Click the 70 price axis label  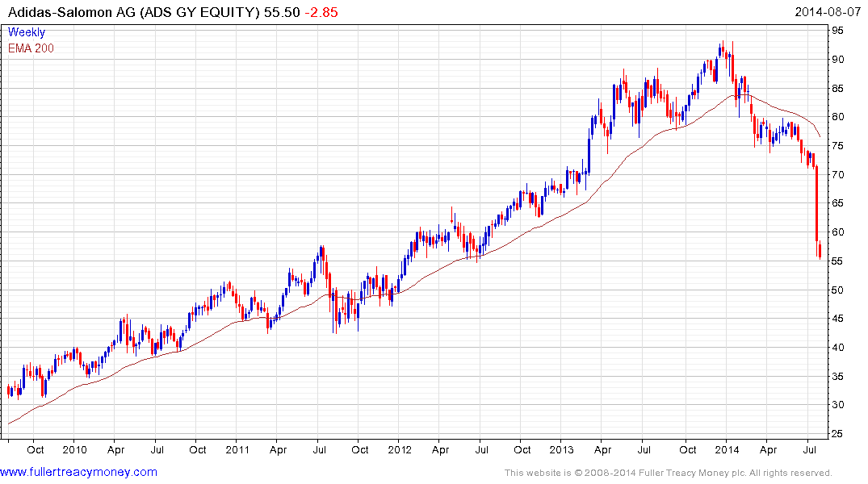(x=837, y=174)
